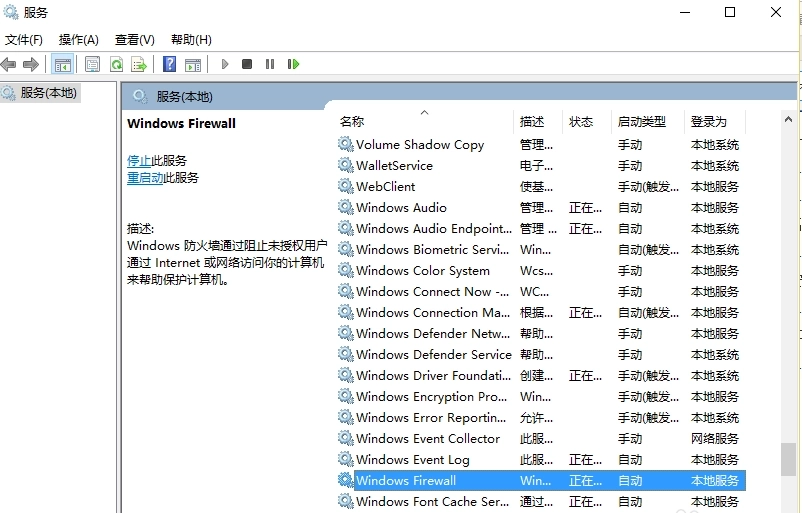Open the 操作(A) menu
Screen dimensions: 802x513
79,40
